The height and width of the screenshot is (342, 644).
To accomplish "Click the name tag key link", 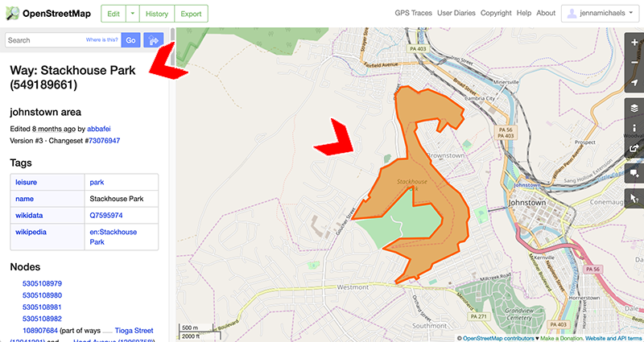I will (25, 199).
